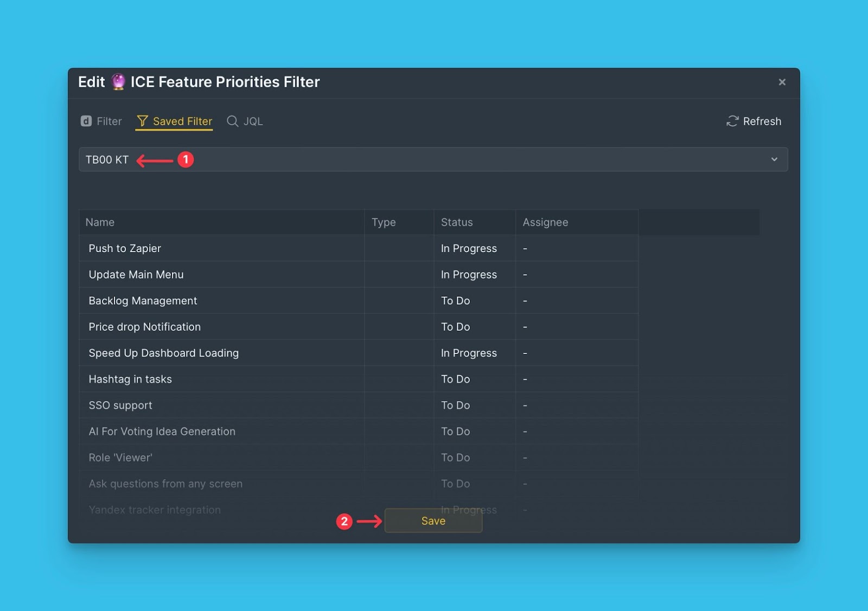Click the Assignee column header
This screenshot has height=611, width=868.
[x=545, y=222]
